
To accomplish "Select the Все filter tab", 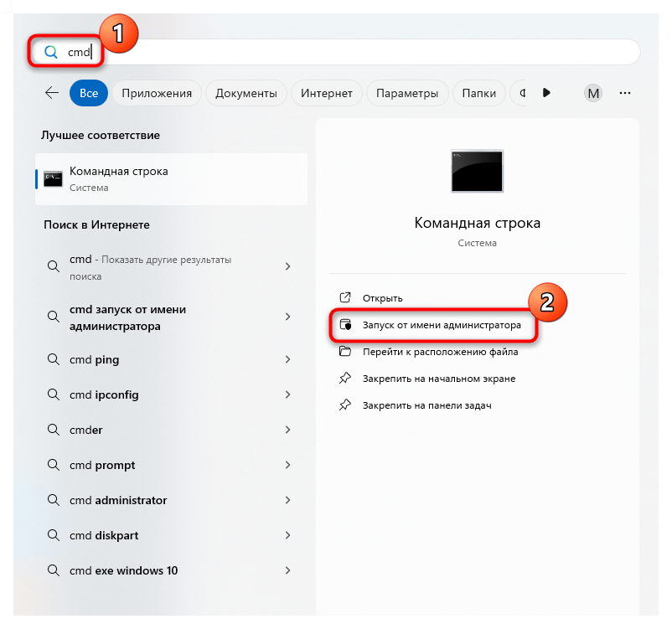I will 89,93.
